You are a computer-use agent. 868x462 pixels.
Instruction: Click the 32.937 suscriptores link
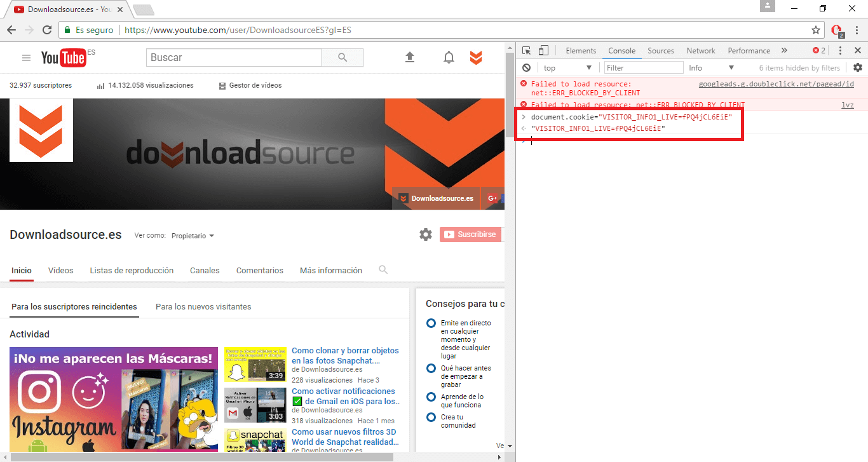pyautogui.click(x=41, y=85)
